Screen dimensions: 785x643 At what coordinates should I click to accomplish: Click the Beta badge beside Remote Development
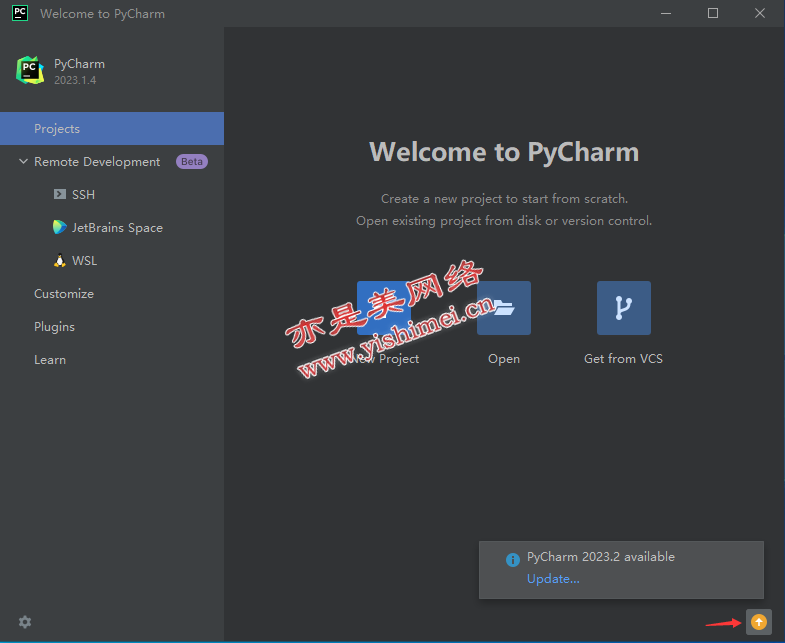click(x=192, y=162)
